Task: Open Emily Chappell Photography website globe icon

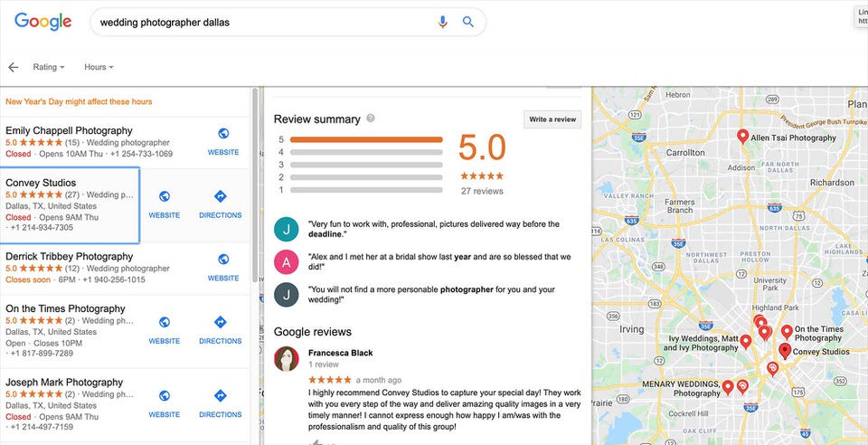Action: pos(223,133)
